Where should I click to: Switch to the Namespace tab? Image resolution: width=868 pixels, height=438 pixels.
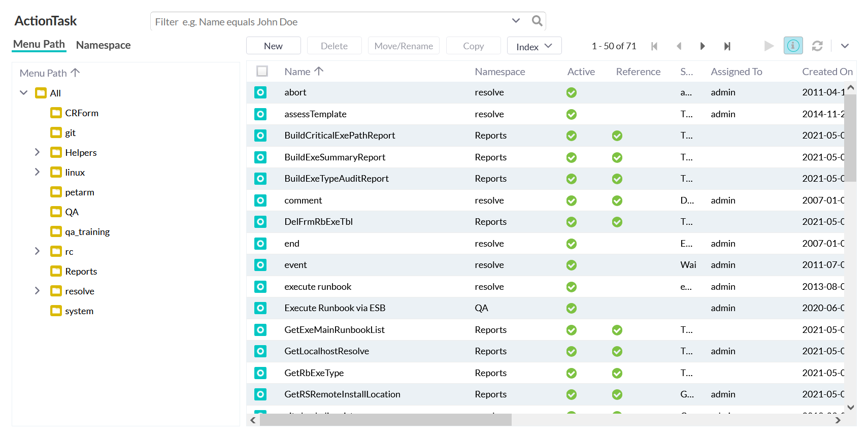(x=103, y=45)
